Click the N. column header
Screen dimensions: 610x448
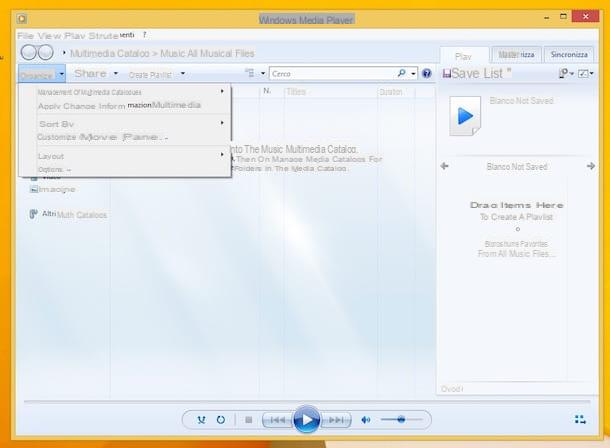tap(267, 91)
